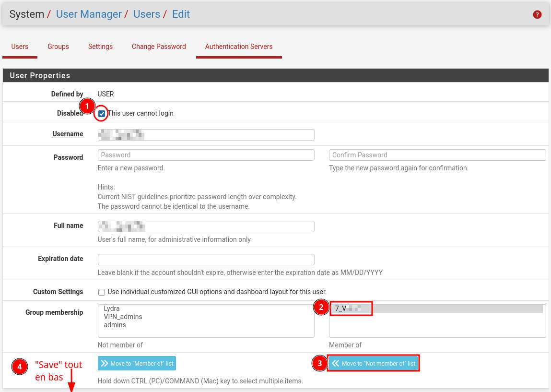
Task: Toggle the 'This user cannot login' checkbox
Action: pos(102,114)
